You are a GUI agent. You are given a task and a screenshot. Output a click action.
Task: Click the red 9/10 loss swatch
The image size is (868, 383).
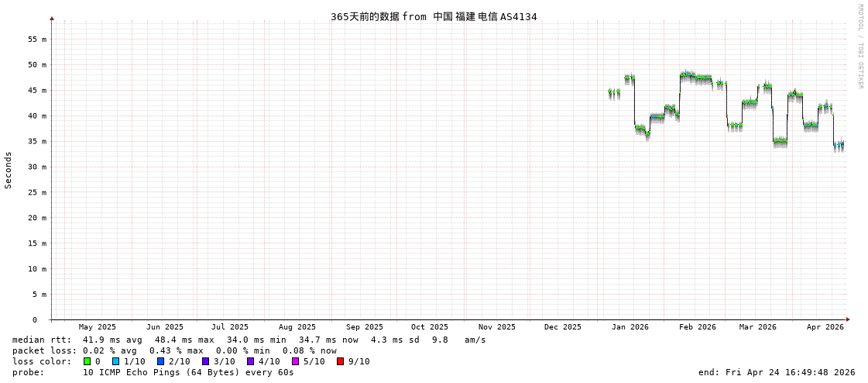(340, 361)
